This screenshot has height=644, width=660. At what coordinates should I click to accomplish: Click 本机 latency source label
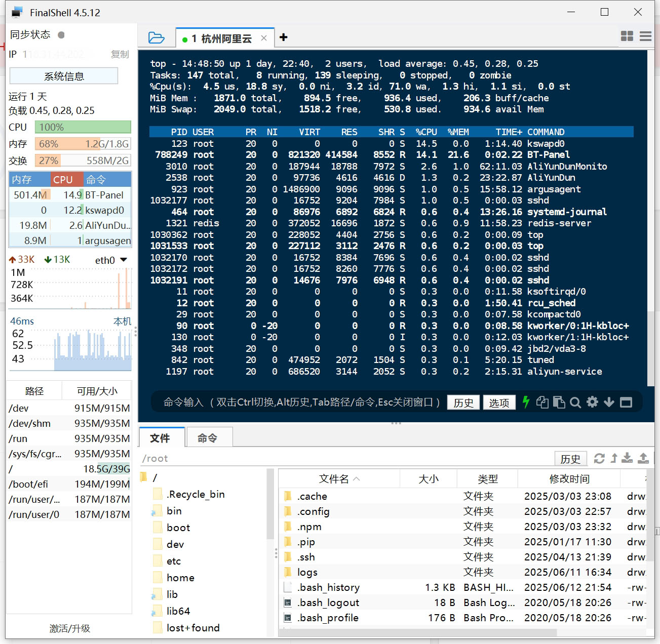tap(122, 321)
